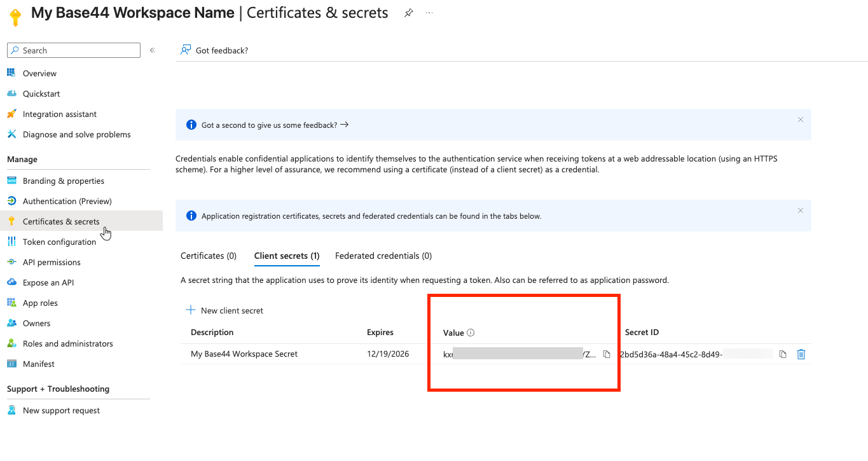Click the Description column header
Screen dimensions: 868x461
point(212,332)
